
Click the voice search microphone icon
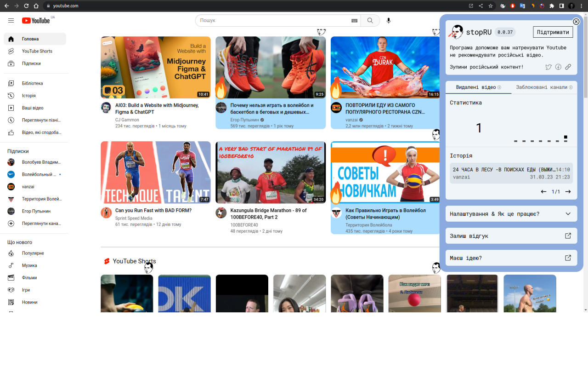point(389,21)
